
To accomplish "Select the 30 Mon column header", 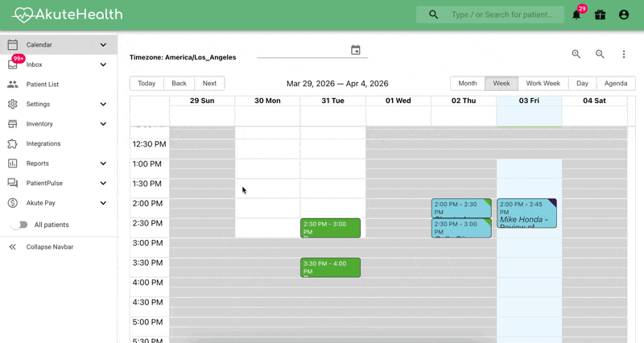I will click(267, 101).
